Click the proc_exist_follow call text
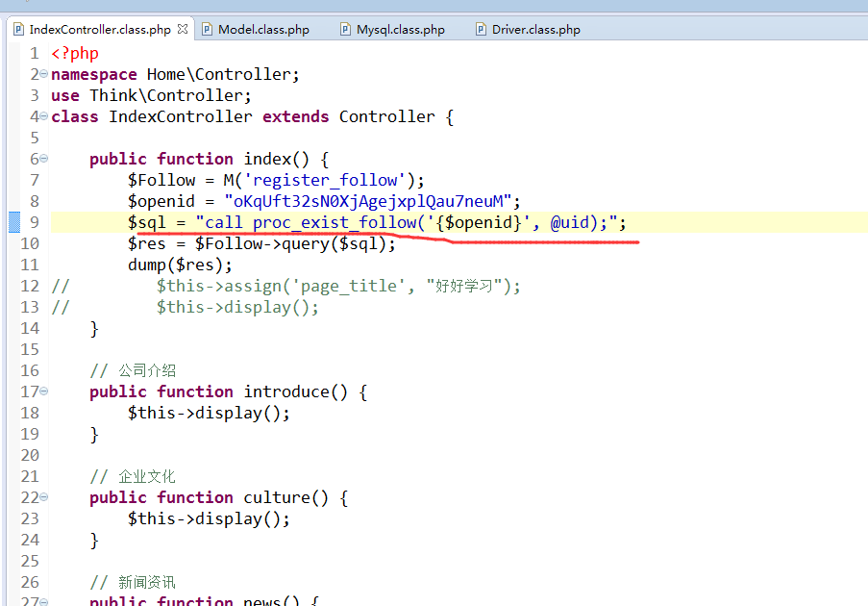 (x=335, y=223)
